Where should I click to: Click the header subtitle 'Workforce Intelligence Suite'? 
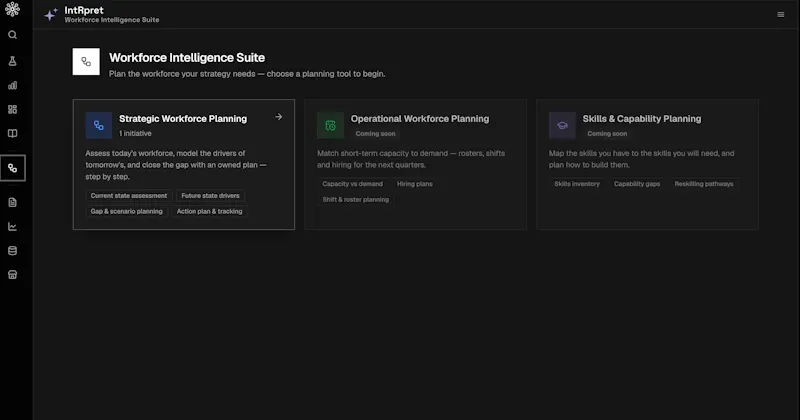pyautogui.click(x=112, y=20)
